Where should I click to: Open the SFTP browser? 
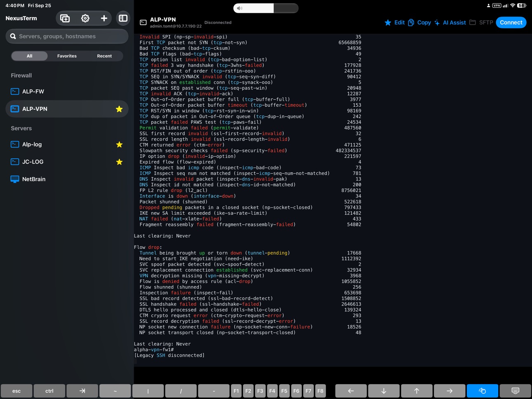point(481,23)
